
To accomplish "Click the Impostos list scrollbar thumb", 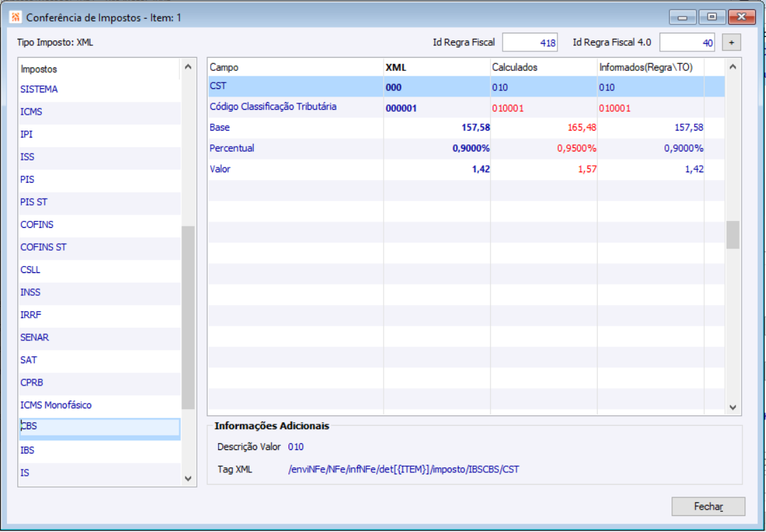I will tap(188, 317).
